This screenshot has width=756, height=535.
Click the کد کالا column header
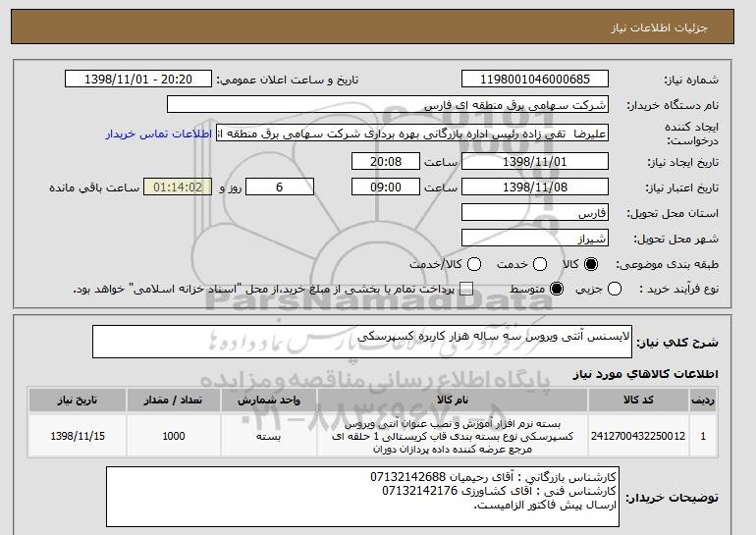coord(638,401)
